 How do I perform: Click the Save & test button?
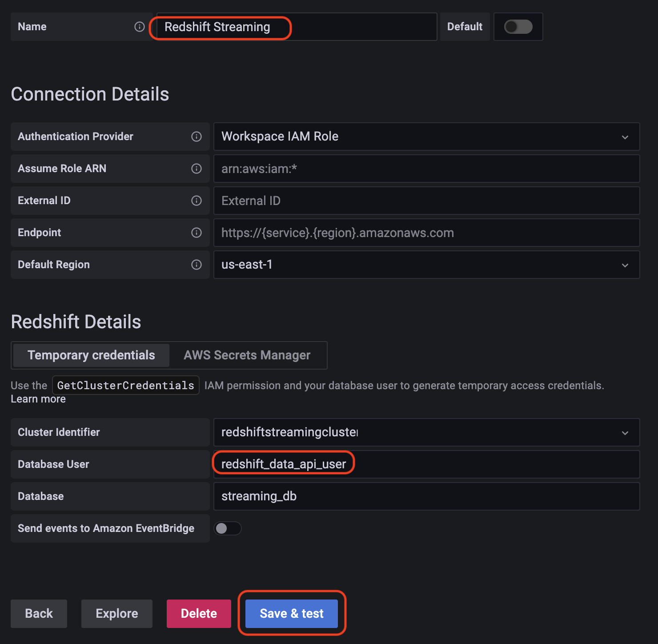tap(292, 614)
